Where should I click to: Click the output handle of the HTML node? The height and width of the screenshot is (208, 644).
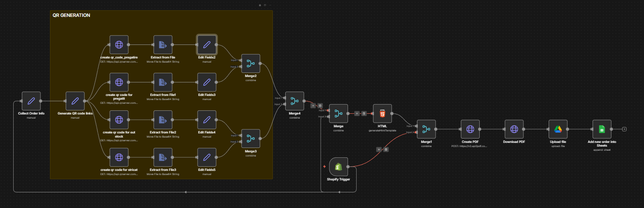(392, 113)
